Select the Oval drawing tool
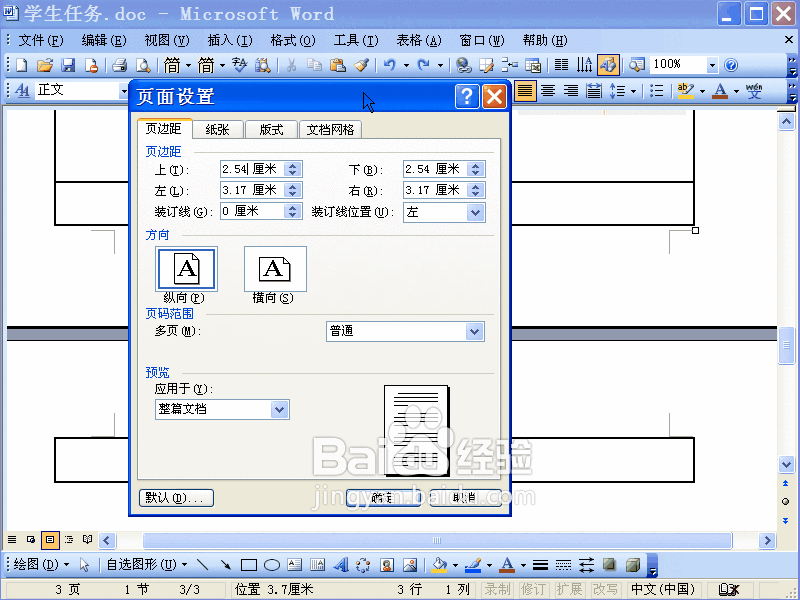Viewport: 800px width, 600px height. [272, 562]
